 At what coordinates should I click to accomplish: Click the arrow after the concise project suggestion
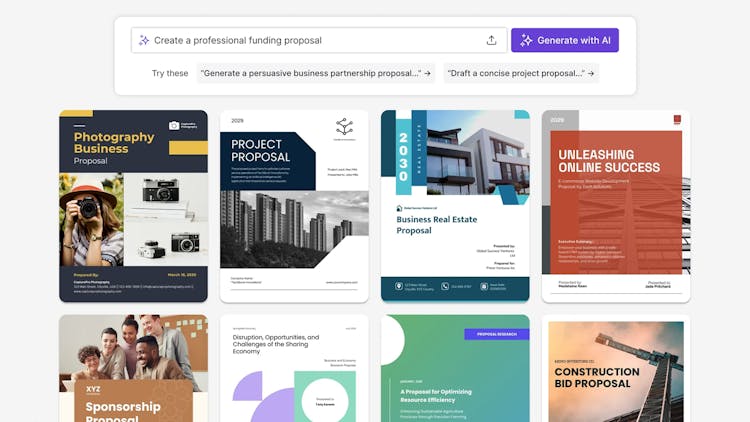coord(591,73)
